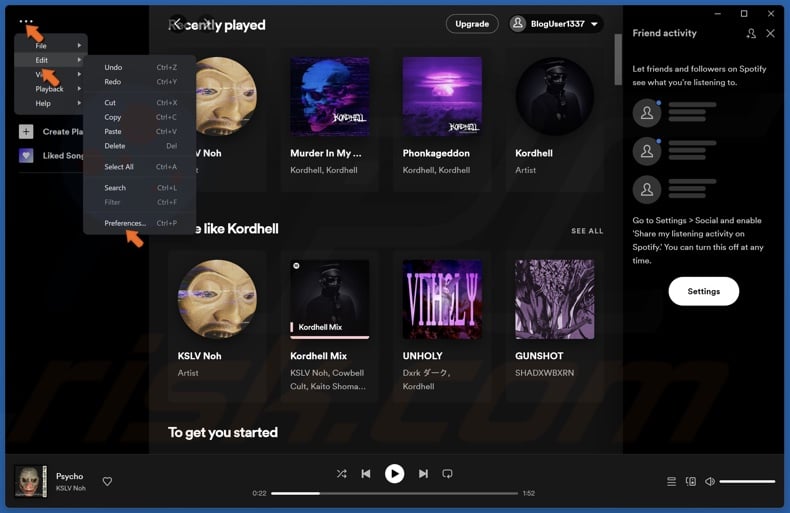Screen dimensions: 790x513
Task: Open KSLV Noh artist image in lower row
Action: click(x=218, y=299)
